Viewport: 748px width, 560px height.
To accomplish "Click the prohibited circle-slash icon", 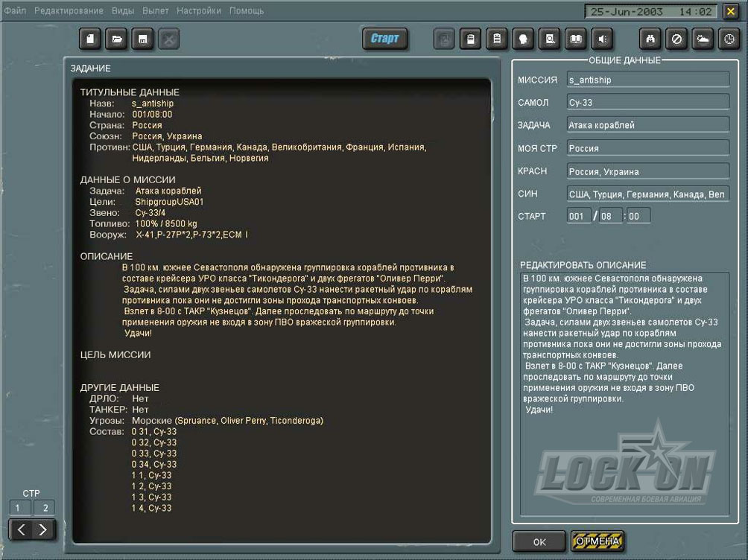I will tap(676, 39).
